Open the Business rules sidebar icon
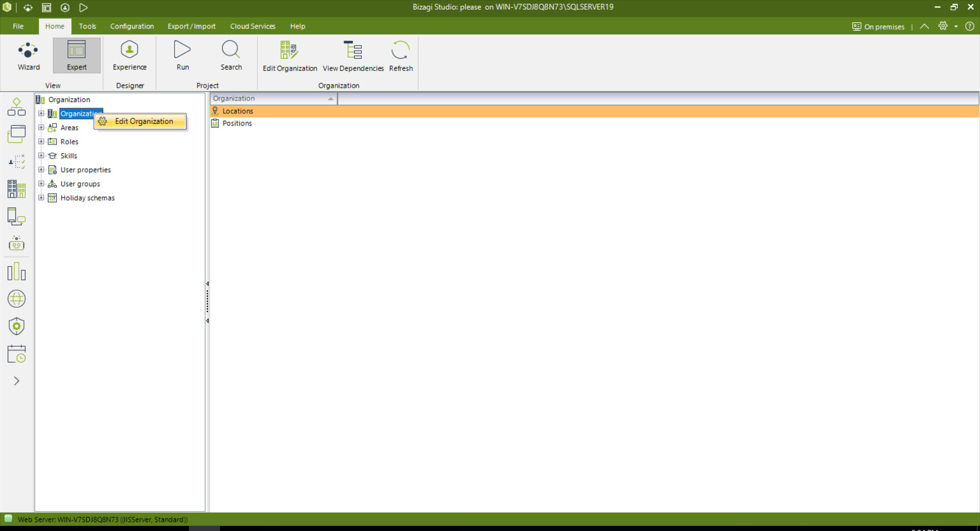 [x=16, y=161]
